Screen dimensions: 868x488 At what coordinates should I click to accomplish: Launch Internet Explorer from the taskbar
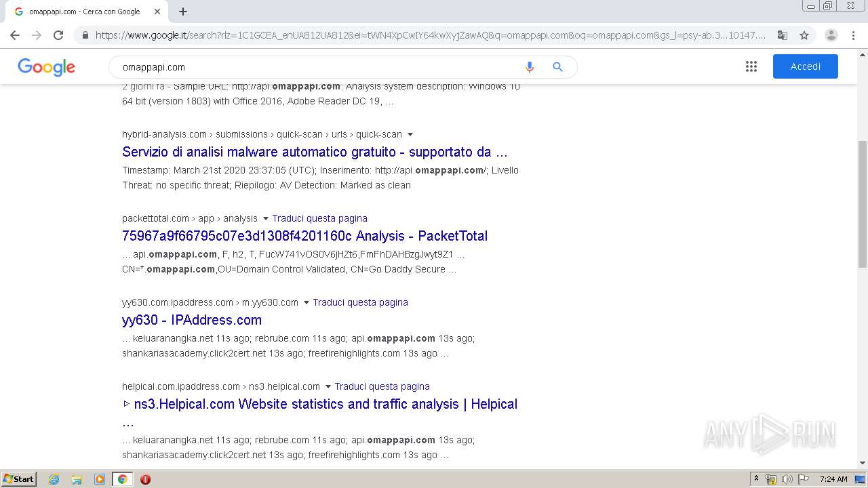coord(54,479)
